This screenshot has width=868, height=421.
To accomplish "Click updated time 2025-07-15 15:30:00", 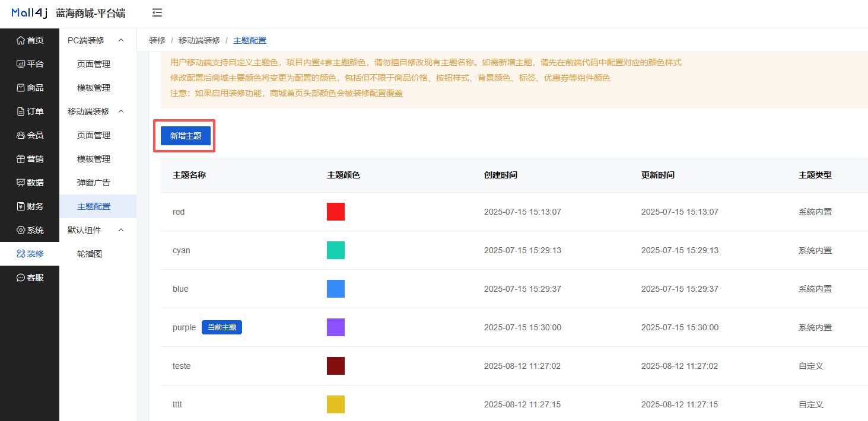I will pos(680,327).
